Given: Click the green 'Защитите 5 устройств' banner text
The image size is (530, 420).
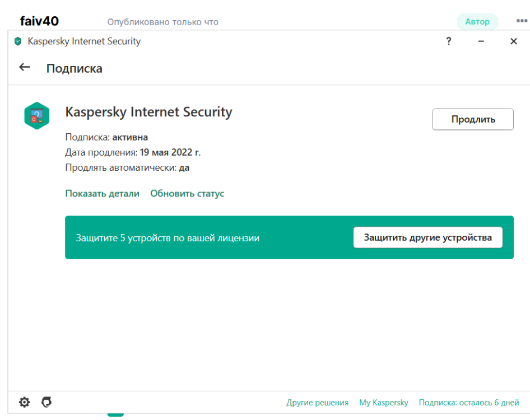Looking at the screenshot, I should point(168,238).
